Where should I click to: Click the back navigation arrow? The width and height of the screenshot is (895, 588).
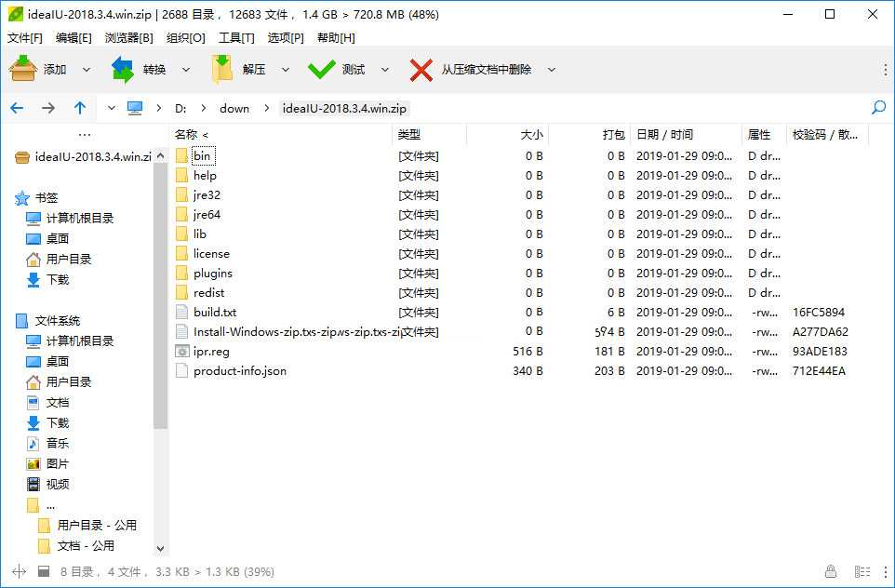(x=16, y=107)
